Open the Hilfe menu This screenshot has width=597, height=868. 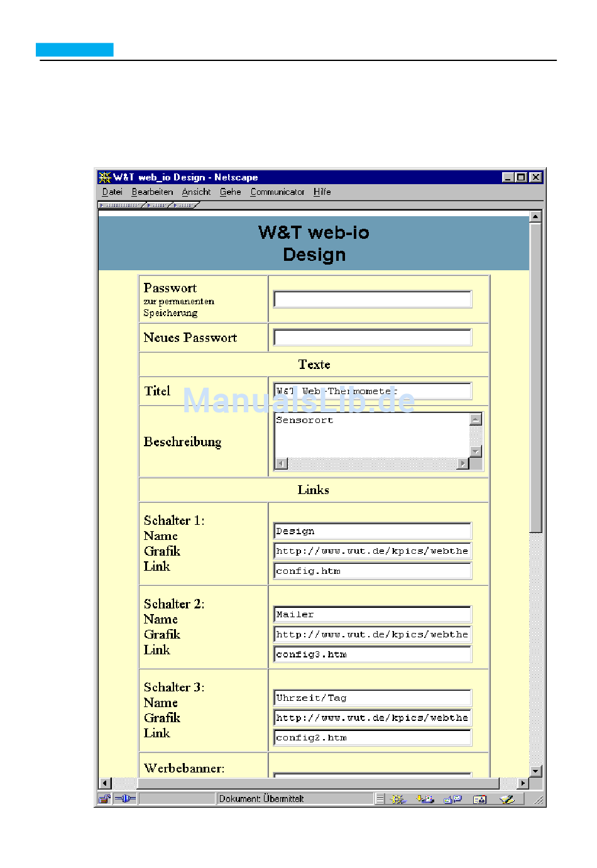coord(322,192)
